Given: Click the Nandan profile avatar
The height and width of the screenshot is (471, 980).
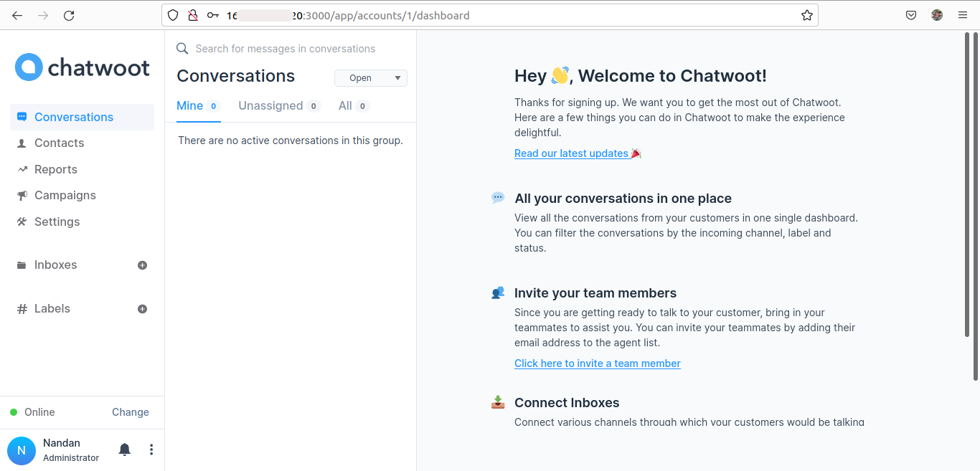Looking at the screenshot, I should 22,450.
